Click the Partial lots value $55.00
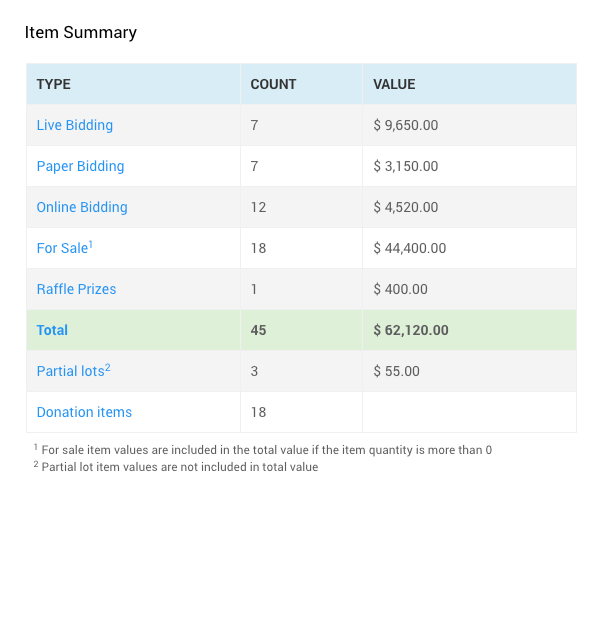Image resolution: width=603 pixels, height=618 pixels. pyautogui.click(x=396, y=371)
